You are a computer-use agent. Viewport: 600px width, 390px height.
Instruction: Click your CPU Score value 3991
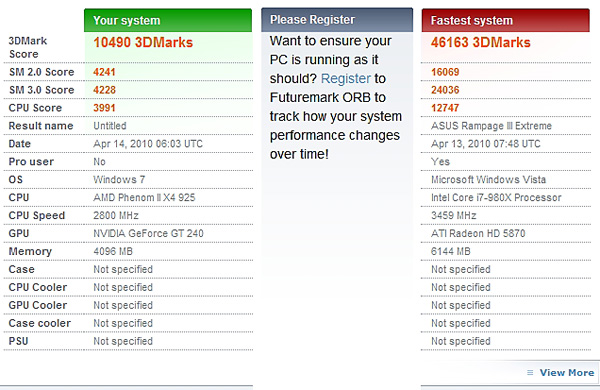pyautogui.click(x=104, y=108)
